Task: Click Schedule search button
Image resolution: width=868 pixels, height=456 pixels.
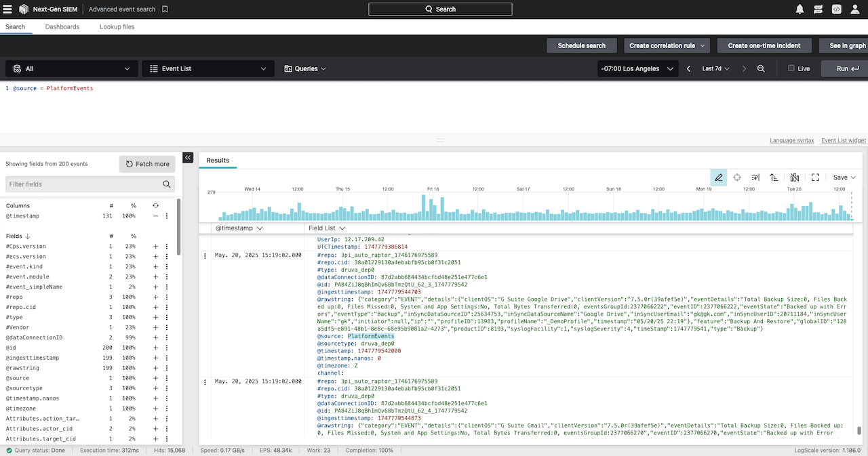Action: pos(582,45)
